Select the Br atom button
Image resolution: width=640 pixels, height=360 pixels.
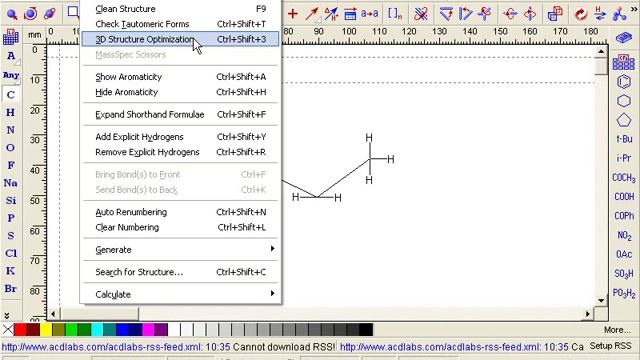11,288
